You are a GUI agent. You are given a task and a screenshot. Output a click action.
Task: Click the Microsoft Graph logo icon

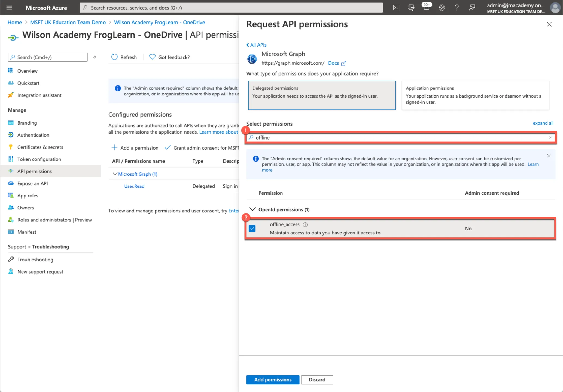[x=252, y=59]
